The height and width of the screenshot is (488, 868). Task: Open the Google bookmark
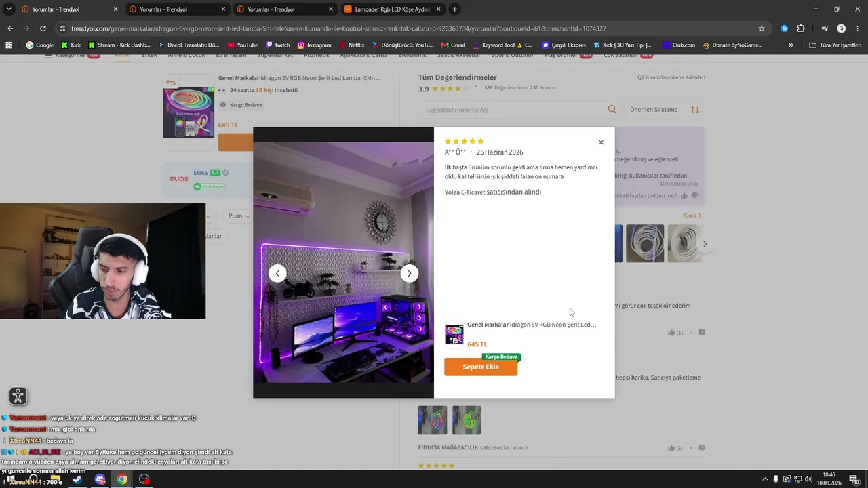[x=40, y=45]
